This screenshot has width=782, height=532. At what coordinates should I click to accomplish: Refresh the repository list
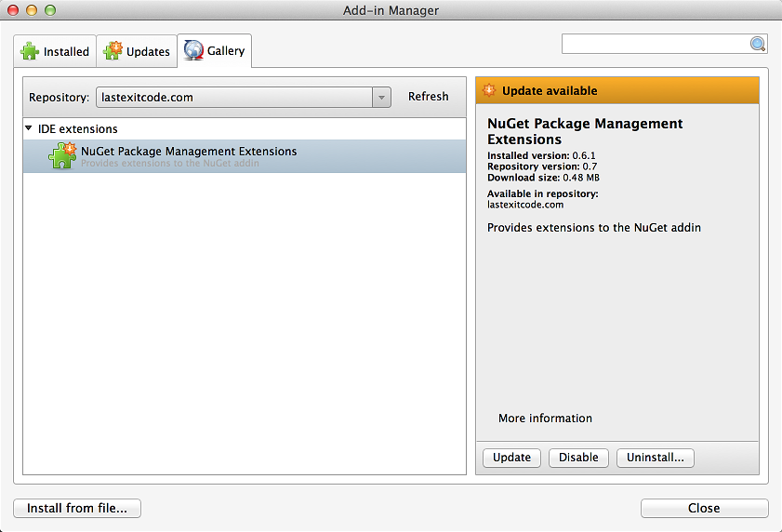429,97
